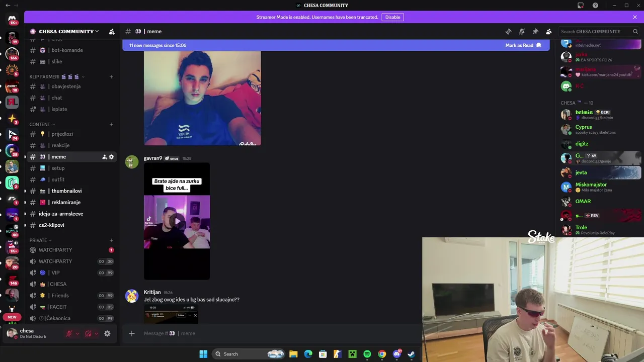Open input device options arrow
Viewport: 644px width, 362px height.
coord(77,333)
